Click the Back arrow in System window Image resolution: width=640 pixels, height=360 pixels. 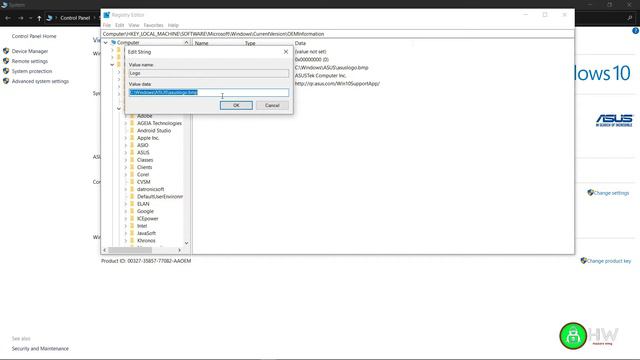coord(8,18)
